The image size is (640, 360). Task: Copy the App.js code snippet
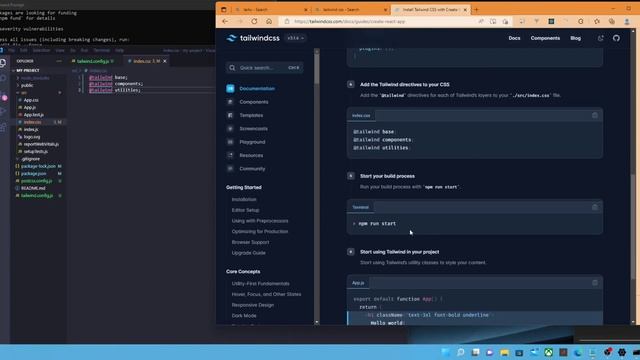click(x=595, y=283)
